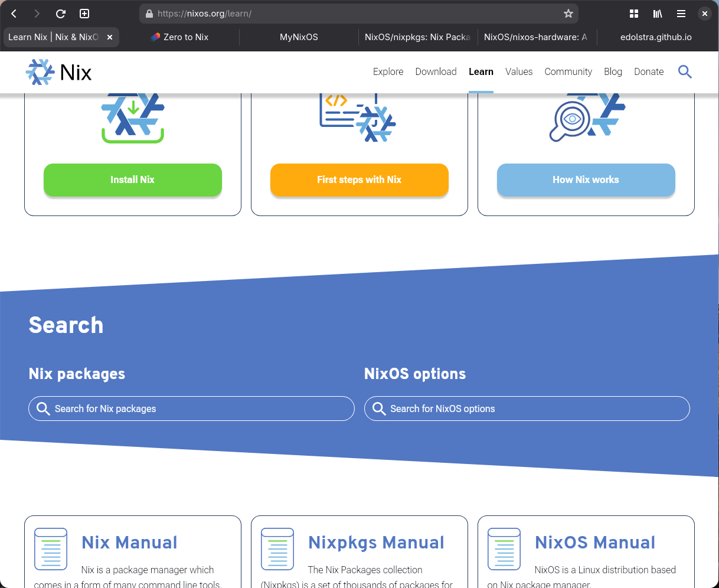Image resolution: width=719 pixels, height=588 pixels.
Task: Click the document icon beside Nix Manual
Action: point(51,549)
